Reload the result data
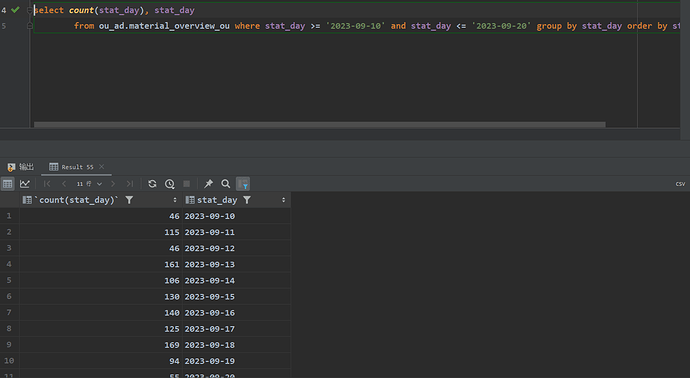This screenshot has height=378, width=690. (152, 183)
